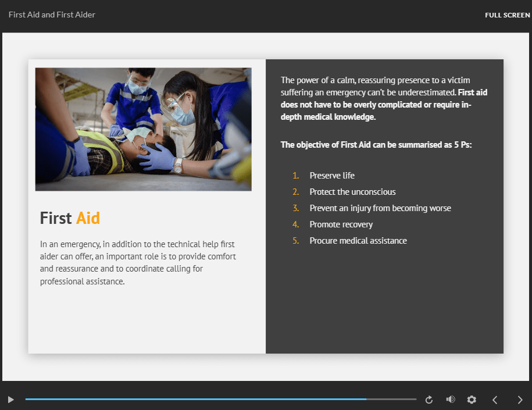Click the middle of the progress seekbar

tap(221, 400)
